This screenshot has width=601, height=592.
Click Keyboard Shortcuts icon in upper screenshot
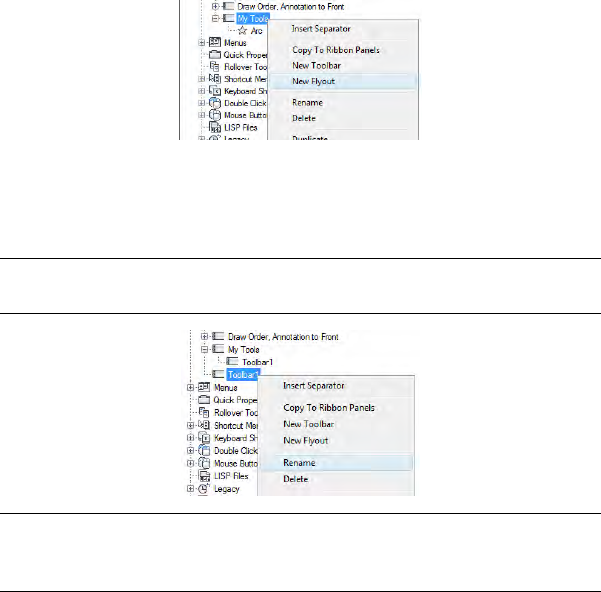pos(215,91)
